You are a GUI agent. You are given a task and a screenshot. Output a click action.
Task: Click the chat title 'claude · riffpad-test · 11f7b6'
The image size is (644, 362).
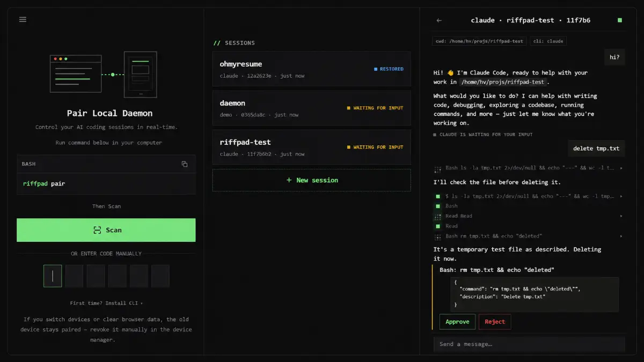pos(530,20)
